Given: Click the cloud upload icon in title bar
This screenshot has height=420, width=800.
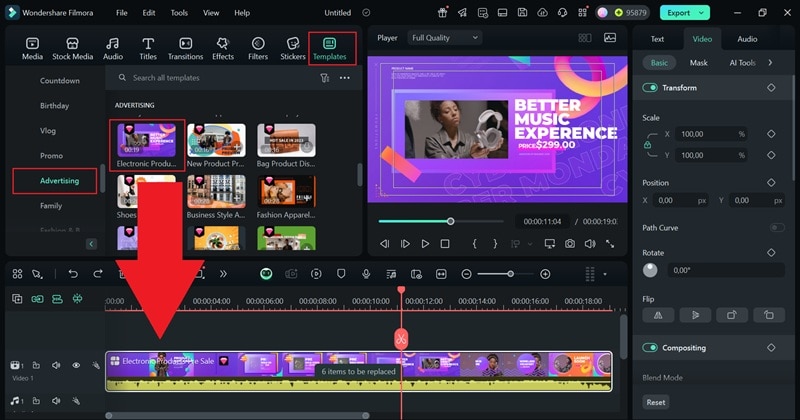Looking at the screenshot, I should [542, 13].
